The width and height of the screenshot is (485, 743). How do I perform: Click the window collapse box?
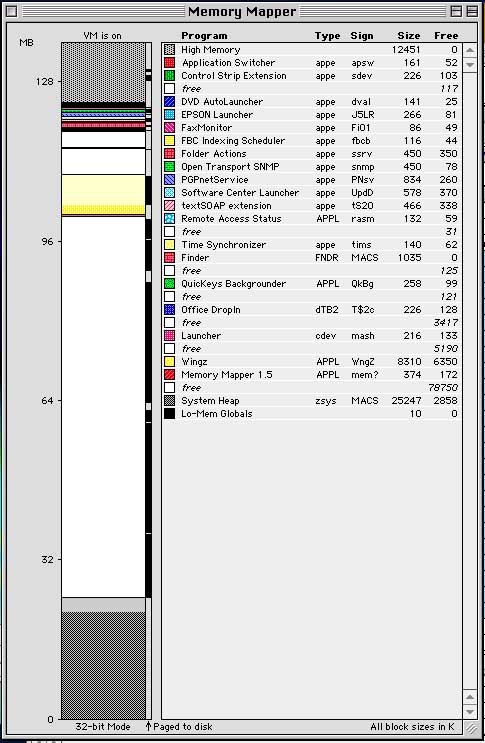(472, 11)
